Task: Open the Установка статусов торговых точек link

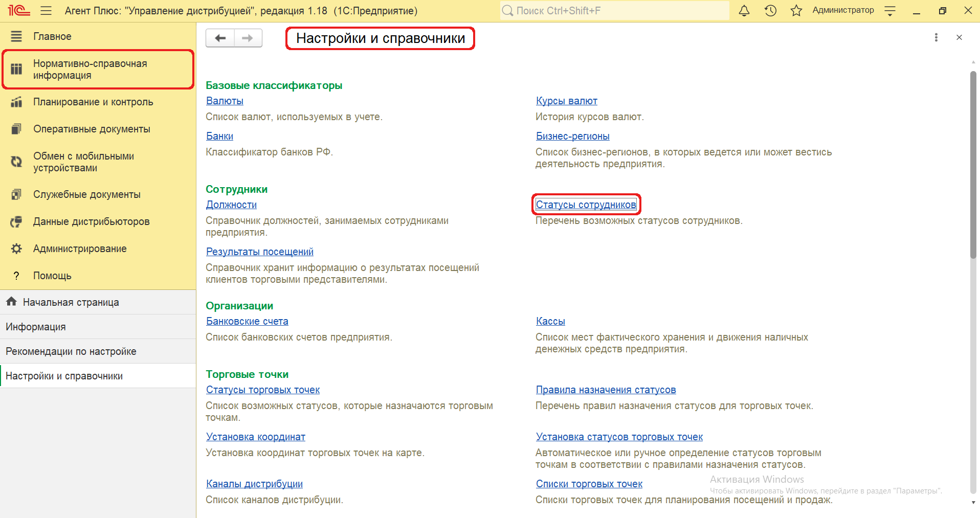Action: pos(619,437)
